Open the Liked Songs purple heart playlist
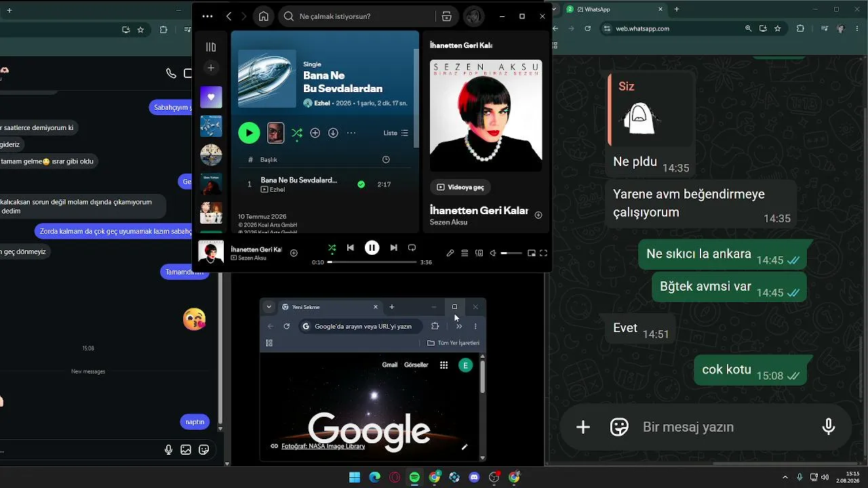Viewport: 868px width, 488px height. tap(211, 97)
